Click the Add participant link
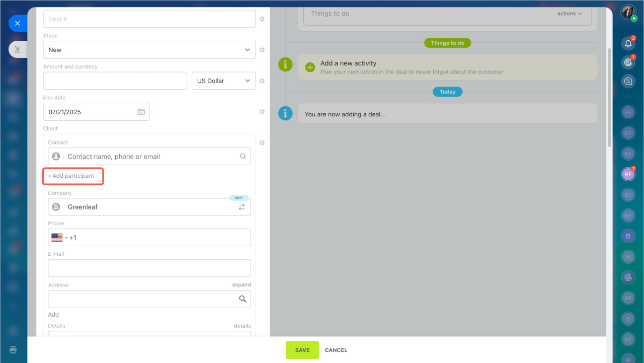 pyautogui.click(x=73, y=176)
